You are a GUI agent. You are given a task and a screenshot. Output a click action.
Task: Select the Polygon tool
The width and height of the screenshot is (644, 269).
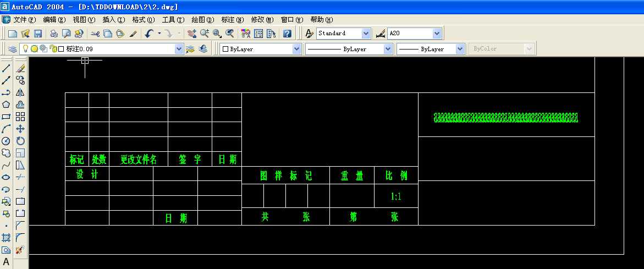pyautogui.click(x=6, y=105)
